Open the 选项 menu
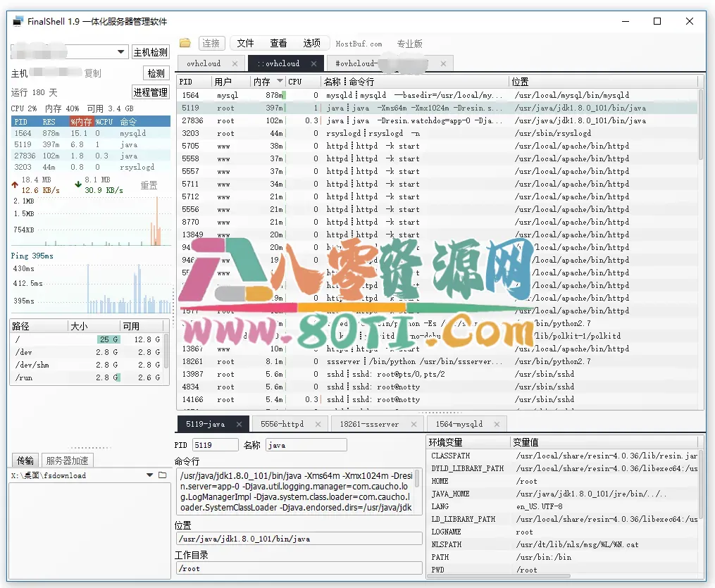Viewport: 715px width, 588px height. pos(312,42)
